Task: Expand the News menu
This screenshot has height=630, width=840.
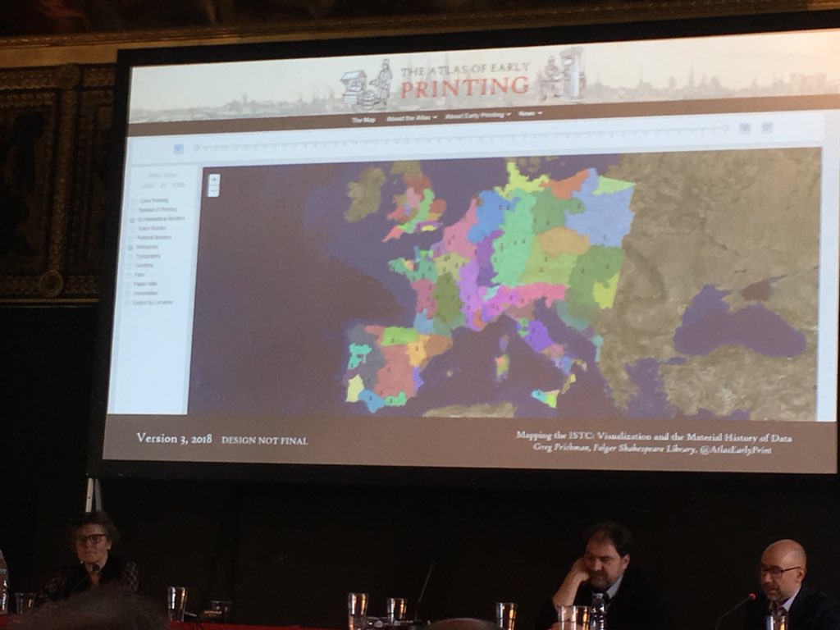Action: 531,113
